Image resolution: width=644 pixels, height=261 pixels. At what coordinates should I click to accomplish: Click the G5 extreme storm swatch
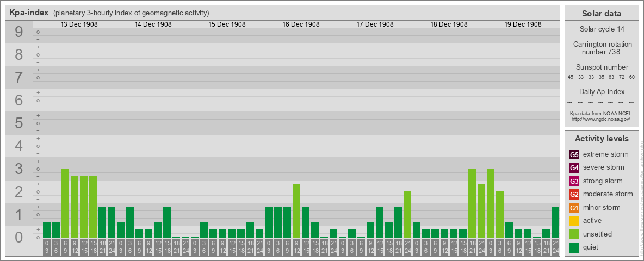pos(574,154)
